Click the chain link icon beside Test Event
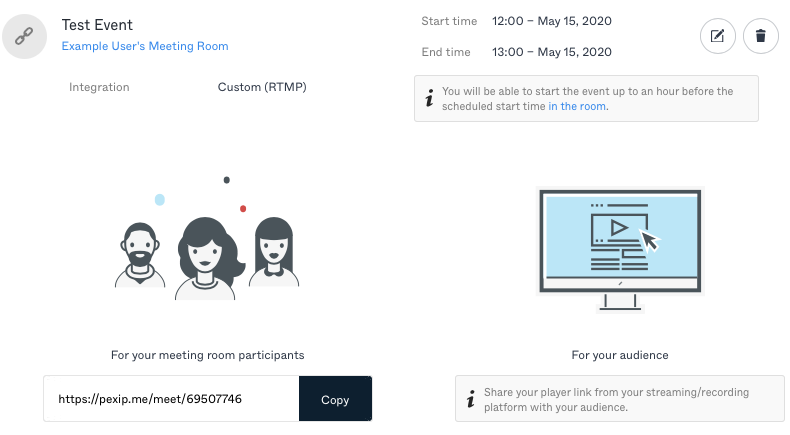 25,36
